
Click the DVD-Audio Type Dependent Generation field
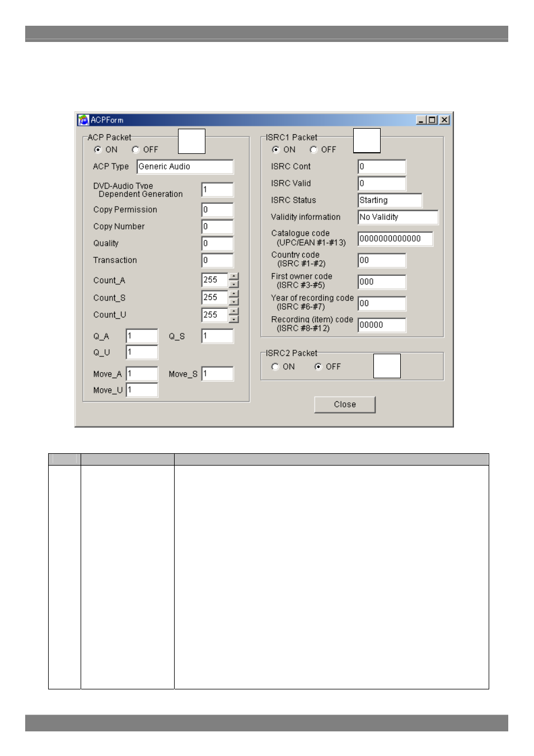click(218, 190)
